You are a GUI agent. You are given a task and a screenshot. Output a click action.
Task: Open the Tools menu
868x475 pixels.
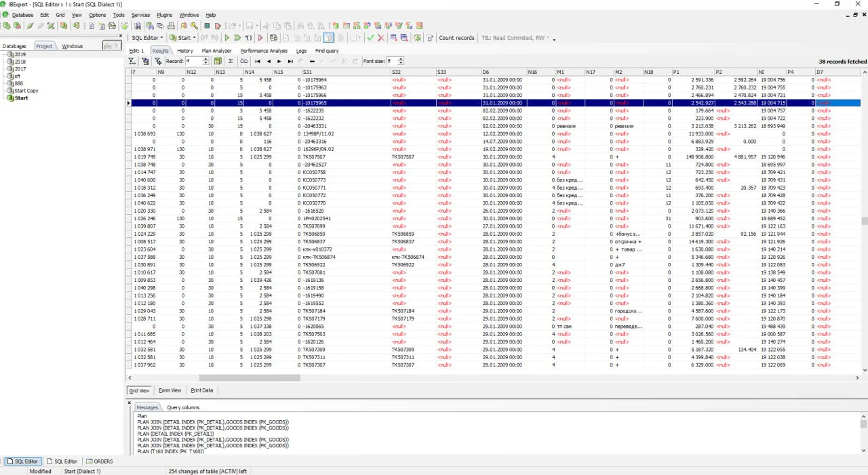pyautogui.click(x=119, y=15)
